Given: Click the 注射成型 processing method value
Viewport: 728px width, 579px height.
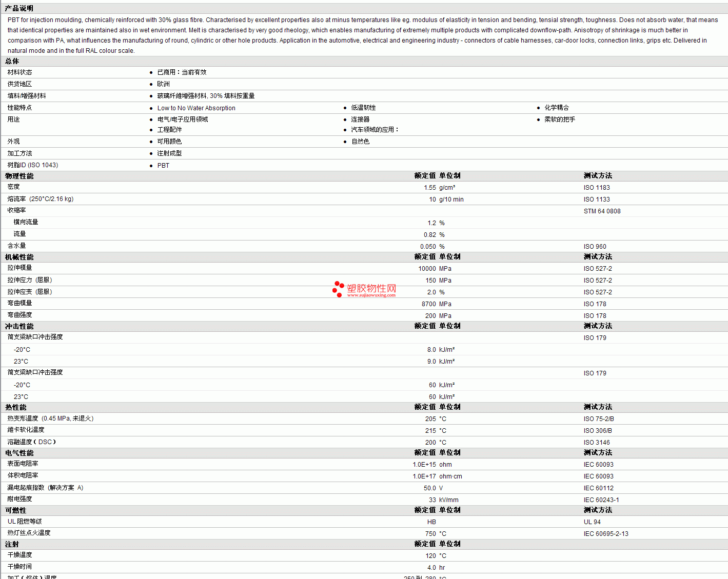Looking at the screenshot, I should pyautogui.click(x=169, y=153).
